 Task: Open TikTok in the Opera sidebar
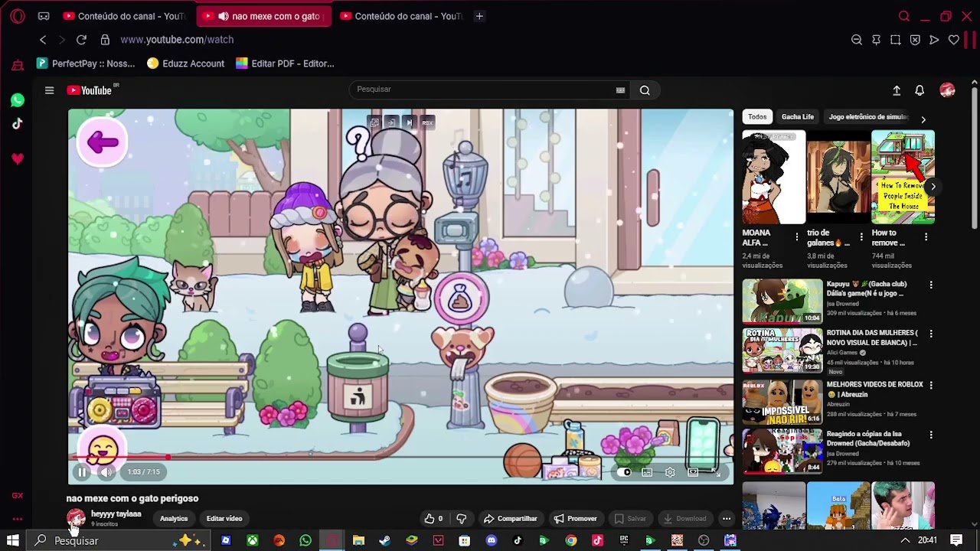click(x=18, y=124)
